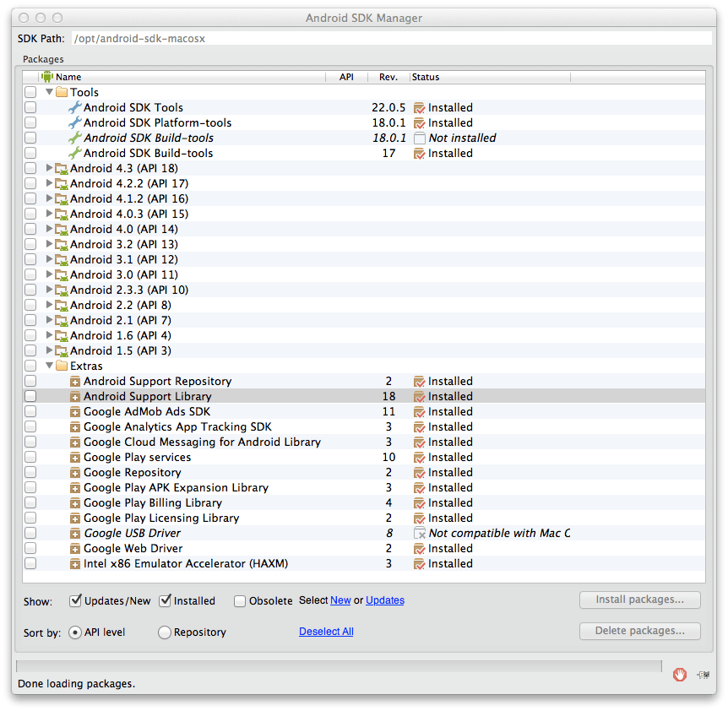Expand Android 4.1.2 (API 16)

pos(49,198)
